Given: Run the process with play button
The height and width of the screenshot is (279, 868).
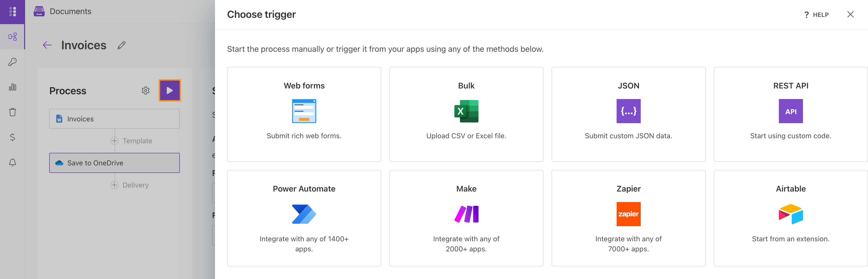Looking at the screenshot, I should (170, 90).
